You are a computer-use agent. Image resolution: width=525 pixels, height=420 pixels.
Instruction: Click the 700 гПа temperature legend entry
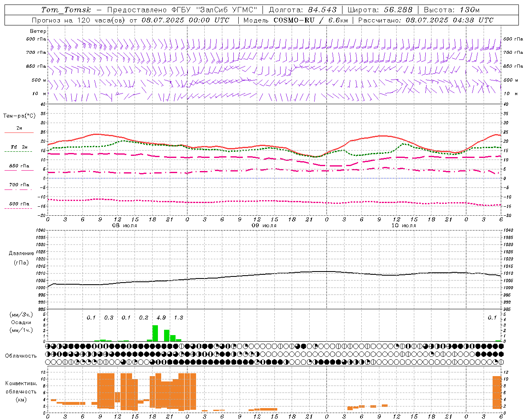tap(19, 185)
